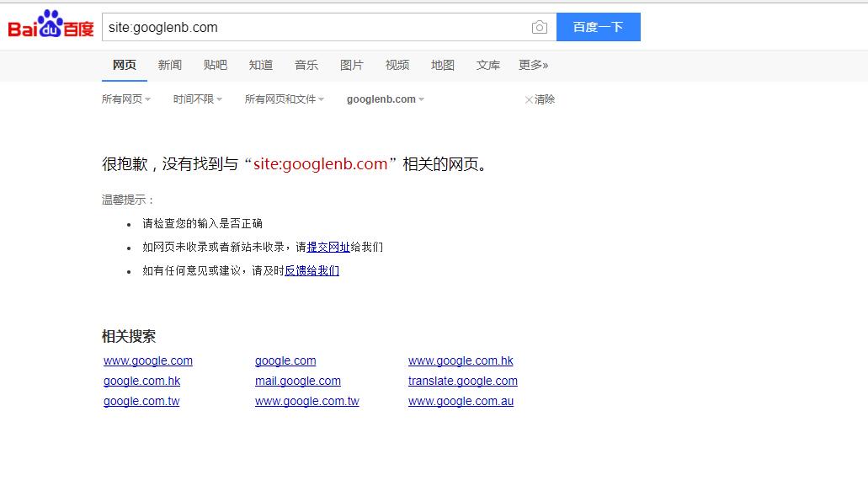This screenshot has width=868, height=491.
Task: Follow the 反馈给我们 link
Action: click(x=312, y=270)
